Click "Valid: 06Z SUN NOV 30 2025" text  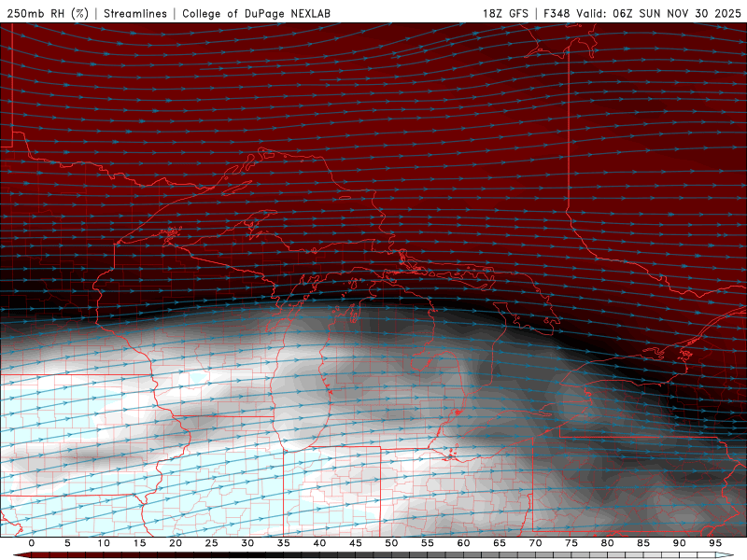tap(658, 13)
